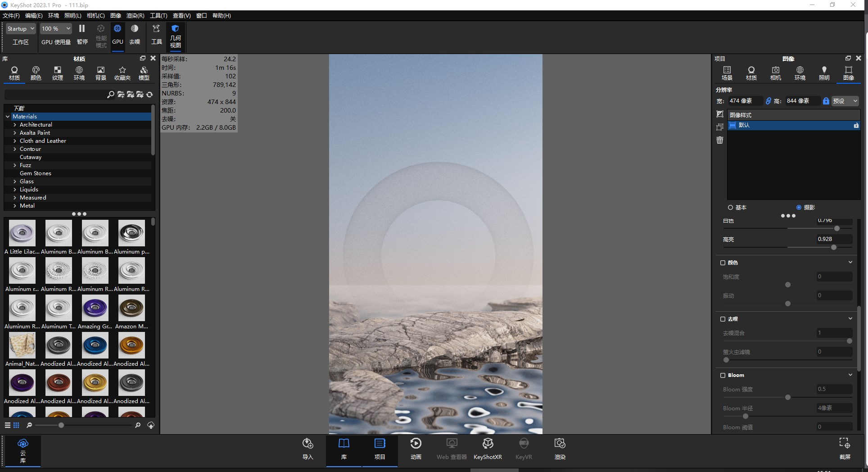Open library Favorites tab

(x=122, y=73)
